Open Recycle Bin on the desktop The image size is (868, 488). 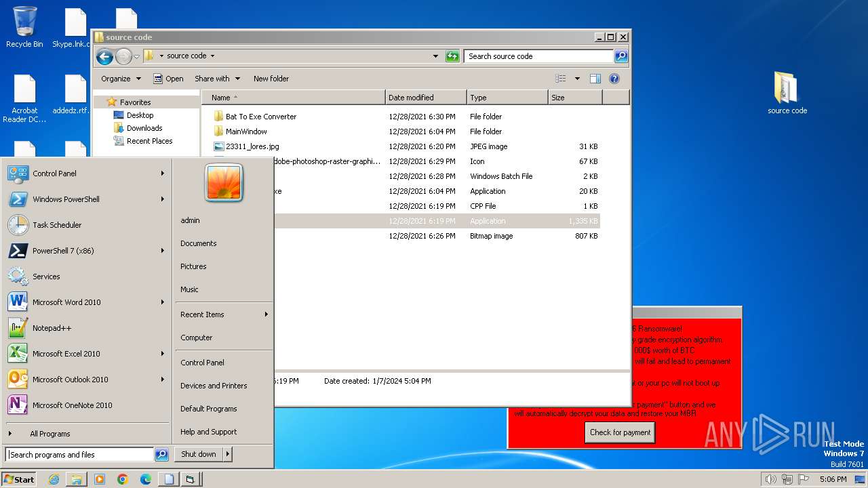pos(24,27)
